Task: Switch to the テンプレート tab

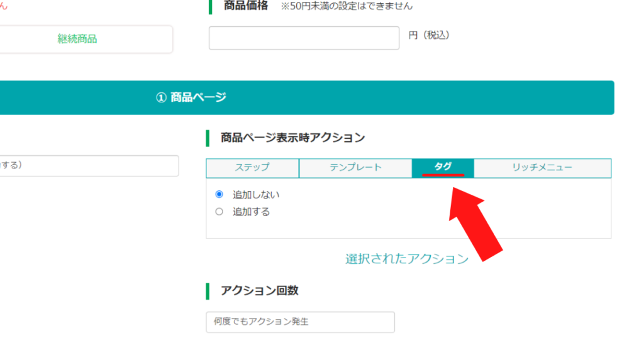Action: (355, 168)
